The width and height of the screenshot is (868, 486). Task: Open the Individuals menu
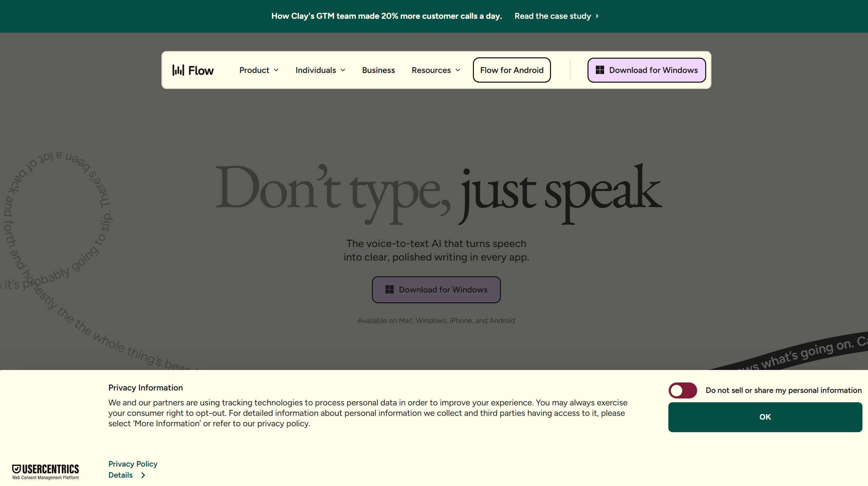(320, 70)
